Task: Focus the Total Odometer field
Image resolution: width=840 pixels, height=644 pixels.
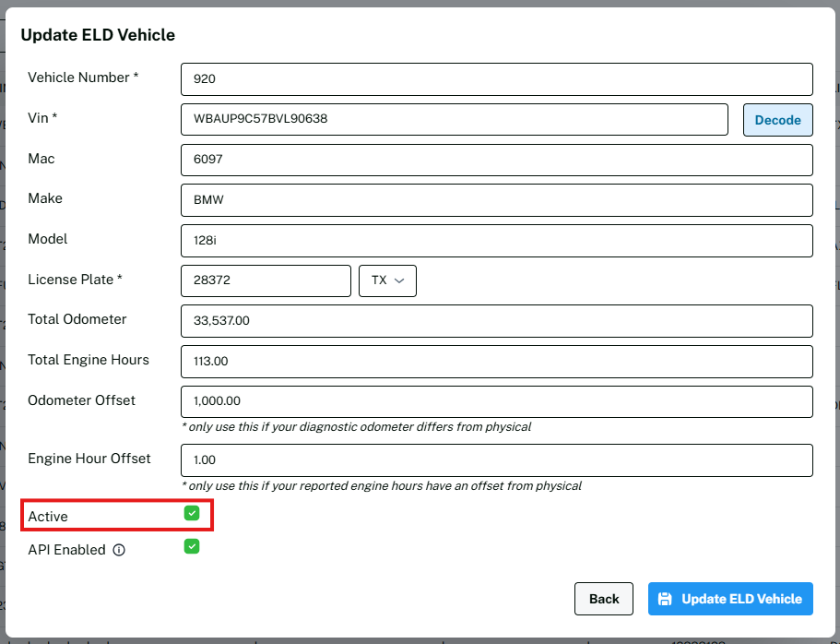Action: coord(496,321)
